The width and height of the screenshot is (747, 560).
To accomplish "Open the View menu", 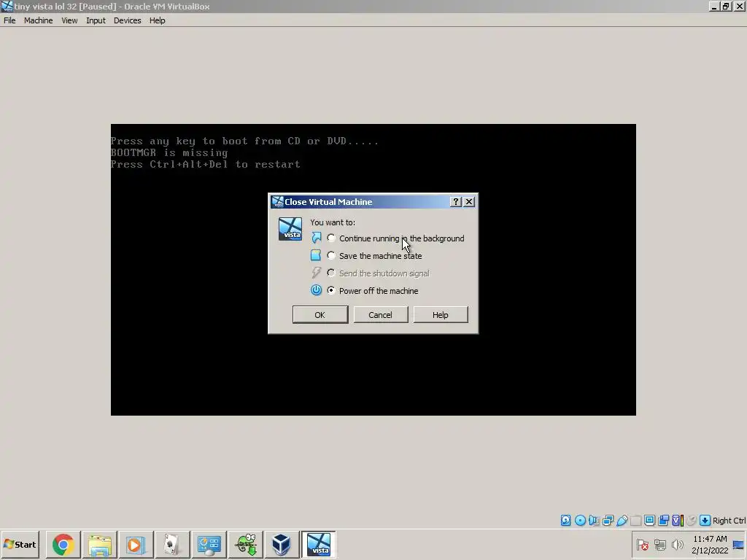I will (x=69, y=20).
